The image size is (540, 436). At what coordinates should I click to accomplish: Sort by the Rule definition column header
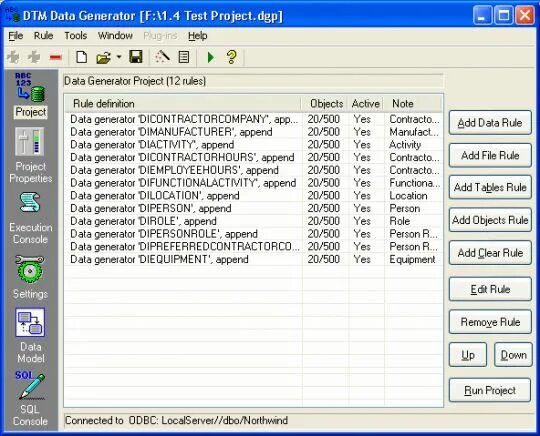point(183,104)
